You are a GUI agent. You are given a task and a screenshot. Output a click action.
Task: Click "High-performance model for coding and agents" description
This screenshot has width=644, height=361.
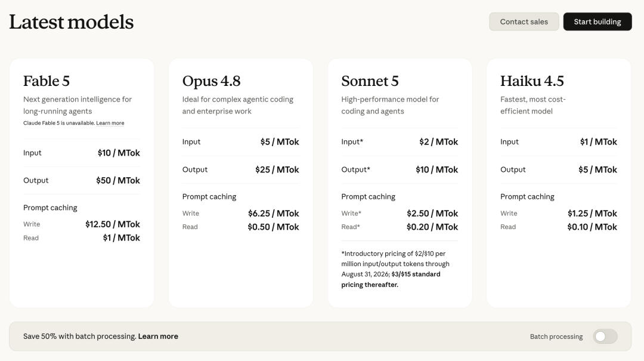[390, 105]
